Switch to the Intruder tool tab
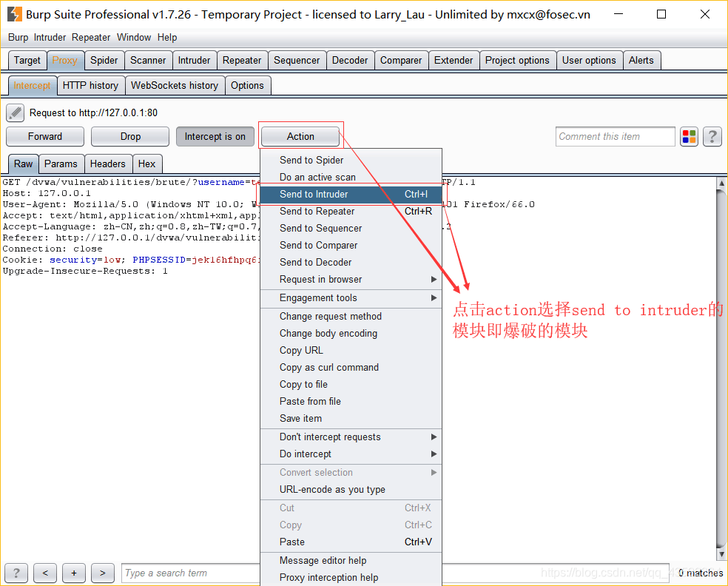728x586 pixels. click(x=194, y=61)
